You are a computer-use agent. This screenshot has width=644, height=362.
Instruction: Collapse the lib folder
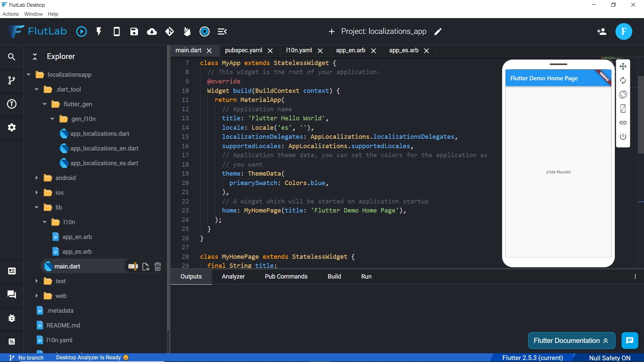click(37, 207)
